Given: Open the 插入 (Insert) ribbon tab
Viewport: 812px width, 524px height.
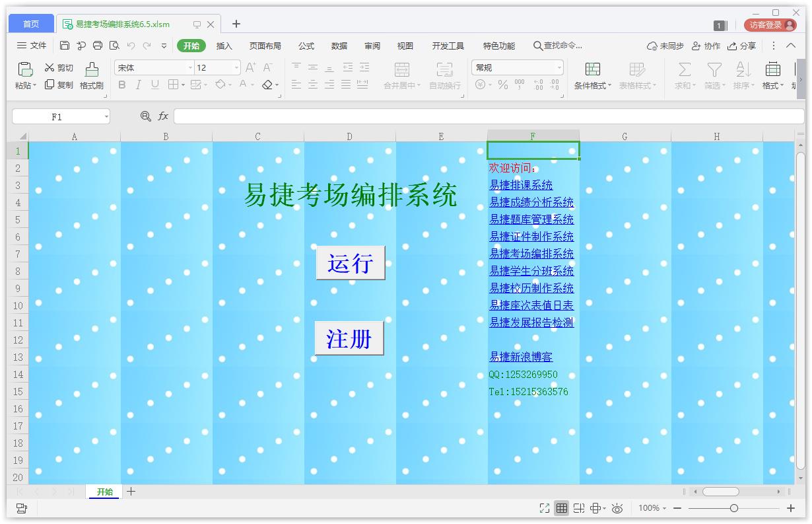Looking at the screenshot, I should pyautogui.click(x=224, y=46).
